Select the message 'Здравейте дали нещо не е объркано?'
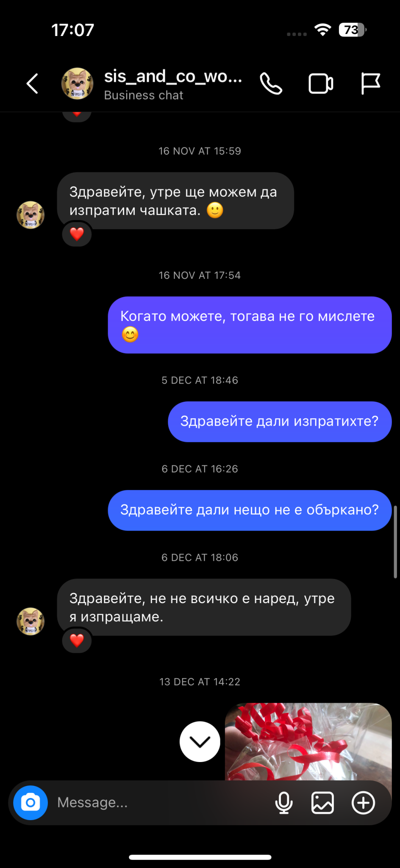Viewport: 400px width, 868px height. [x=250, y=510]
